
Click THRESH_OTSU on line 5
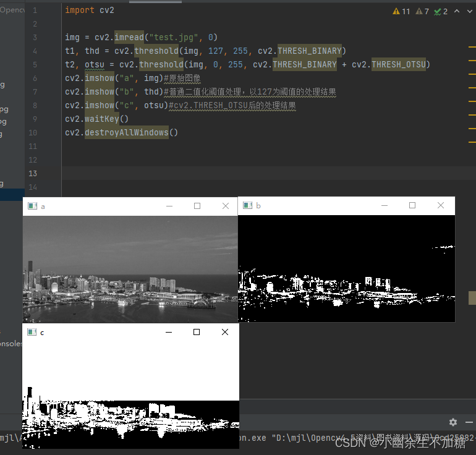point(399,64)
